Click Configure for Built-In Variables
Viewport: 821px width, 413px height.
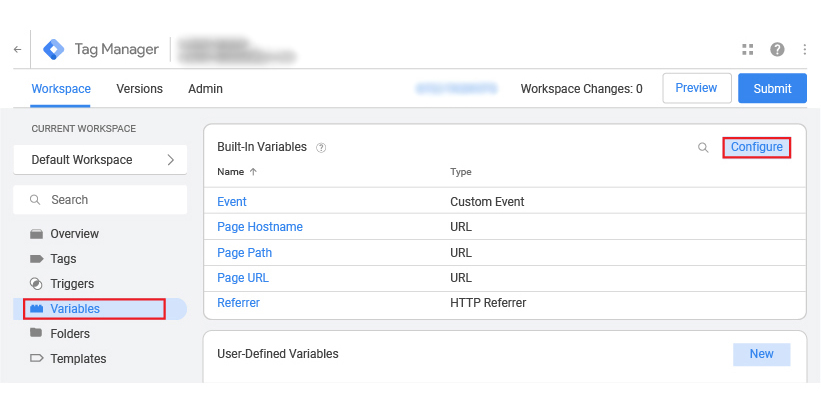757,147
